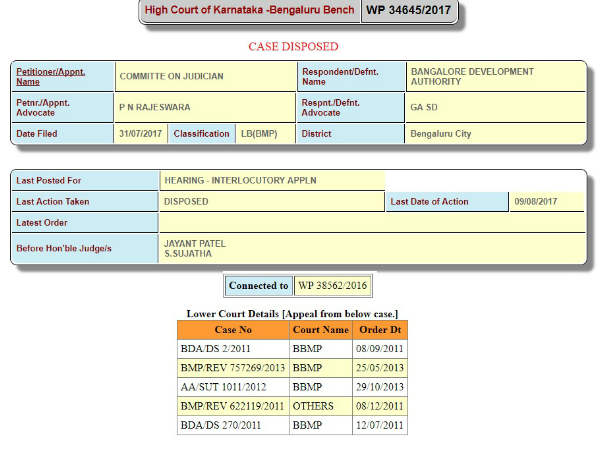Viewport: 600px width, 450px height.
Task: Select last action date 09/08/2017
Action: pyautogui.click(x=536, y=202)
